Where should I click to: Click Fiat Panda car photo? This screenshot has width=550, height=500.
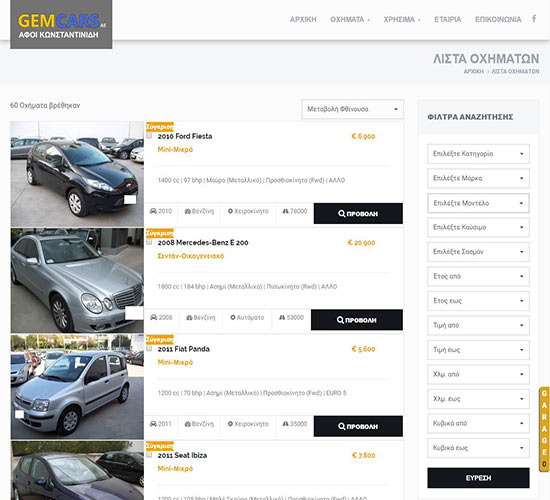coord(77,387)
